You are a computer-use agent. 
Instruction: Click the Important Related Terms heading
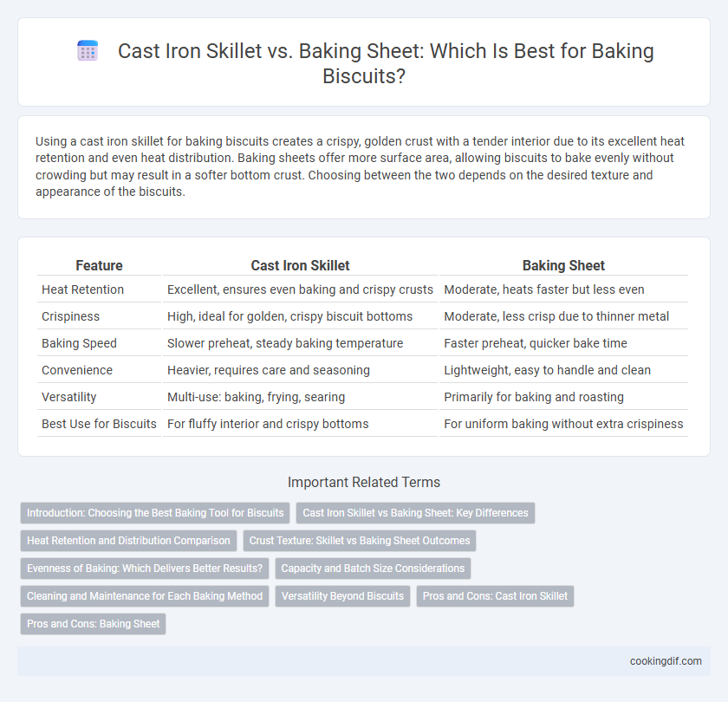click(363, 482)
